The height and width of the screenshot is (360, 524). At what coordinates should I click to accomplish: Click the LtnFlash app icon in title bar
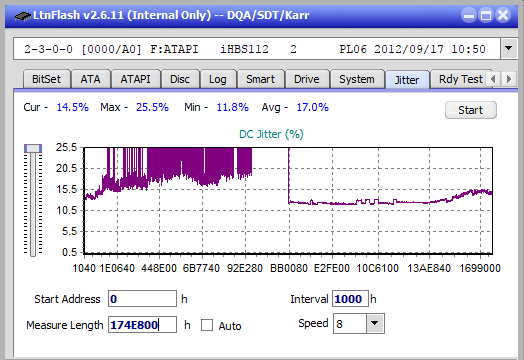22,16
